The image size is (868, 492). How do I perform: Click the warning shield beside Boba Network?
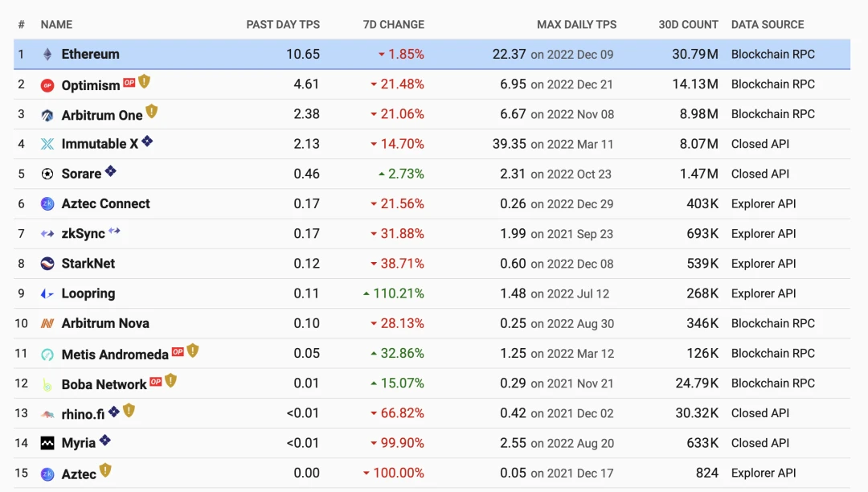pos(171,380)
